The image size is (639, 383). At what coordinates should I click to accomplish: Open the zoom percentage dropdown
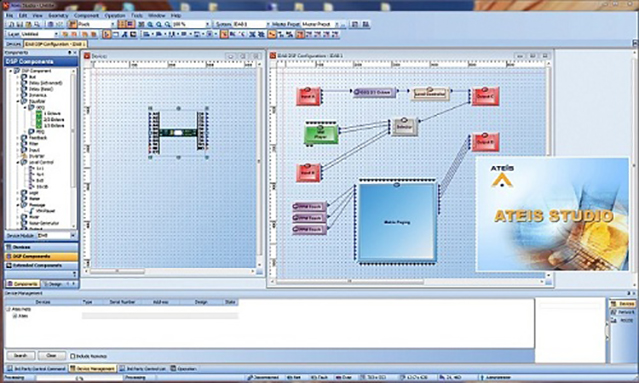207,24
